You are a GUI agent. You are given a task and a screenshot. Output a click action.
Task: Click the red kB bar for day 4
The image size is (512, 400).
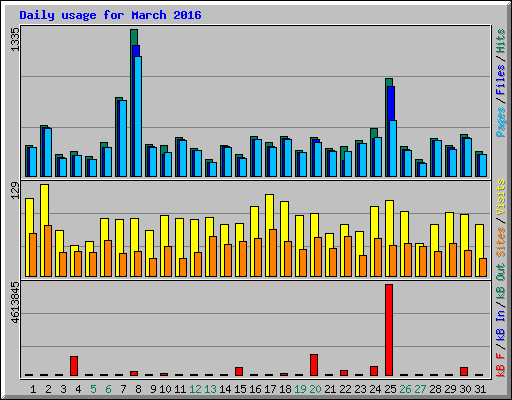click(x=74, y=366)
